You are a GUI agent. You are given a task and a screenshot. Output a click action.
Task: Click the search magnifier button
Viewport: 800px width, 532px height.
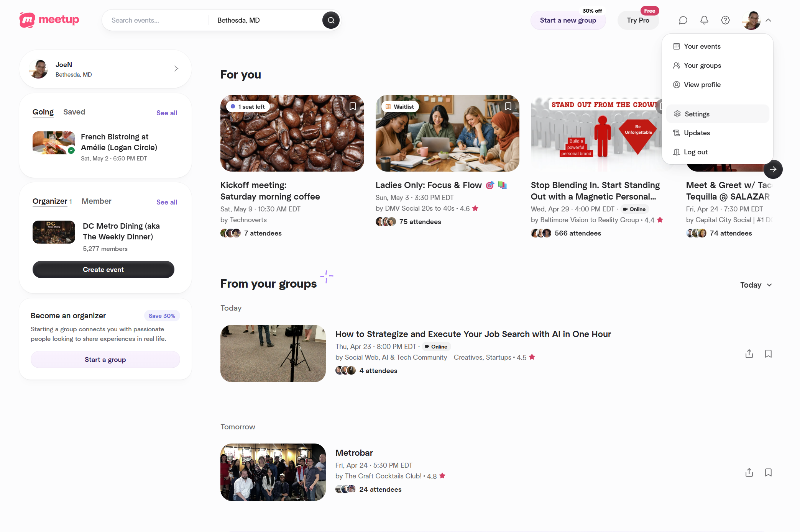click(331, 20)
